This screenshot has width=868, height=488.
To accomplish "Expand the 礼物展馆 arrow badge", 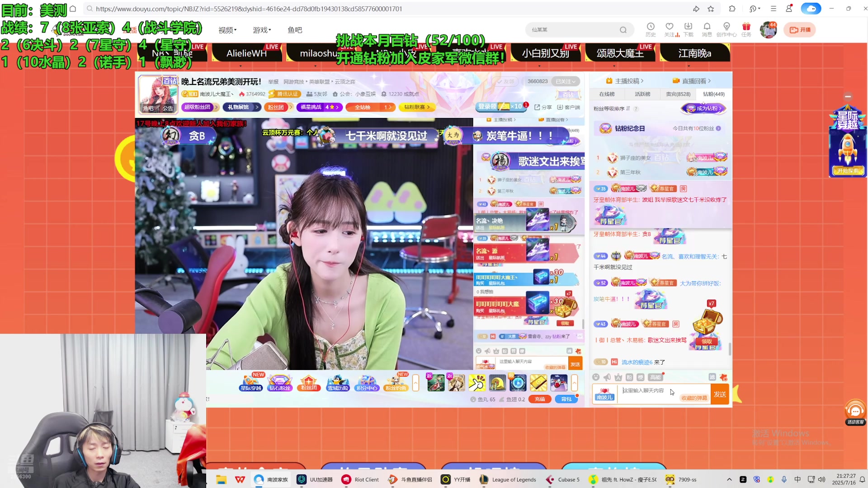I will (x=241, y=107).
